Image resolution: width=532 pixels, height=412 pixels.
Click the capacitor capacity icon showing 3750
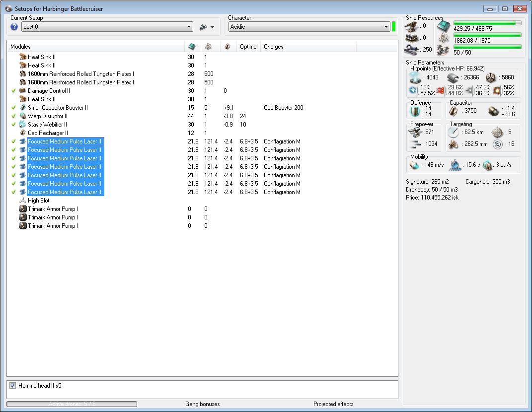click(454, 111)
